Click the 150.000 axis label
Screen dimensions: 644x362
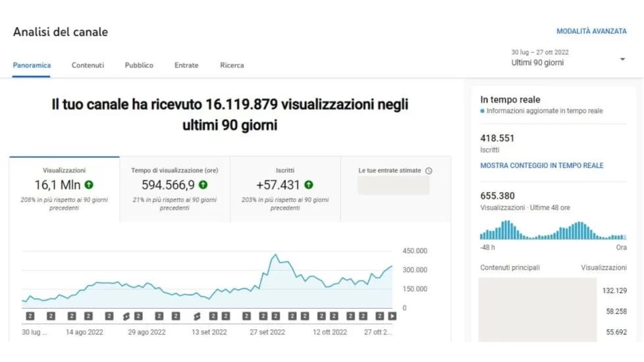(x=415, y=289)
